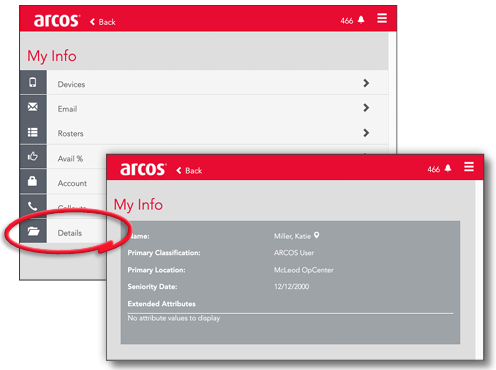Select the Avail % thumbs-up icon
This screenshot has height=370, width=496.
tap(33, 156)
